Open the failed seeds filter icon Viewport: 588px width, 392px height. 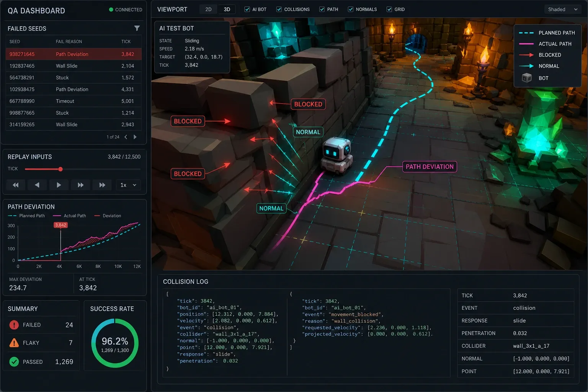[137, 28]
